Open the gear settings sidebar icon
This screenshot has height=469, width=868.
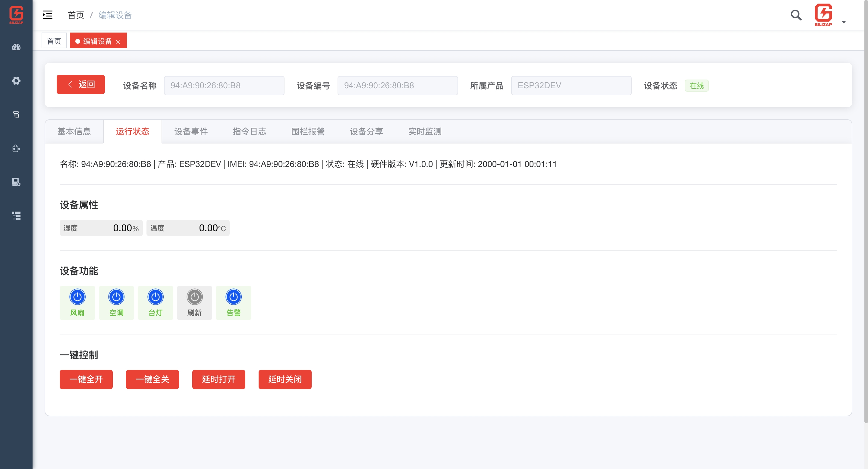tap(16, 81)
